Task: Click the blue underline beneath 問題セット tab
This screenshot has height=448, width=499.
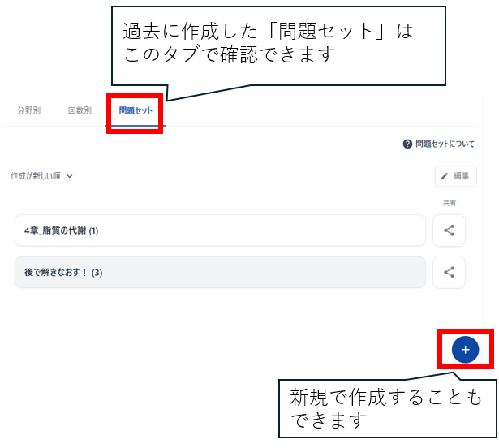Action: click(136, 126)
